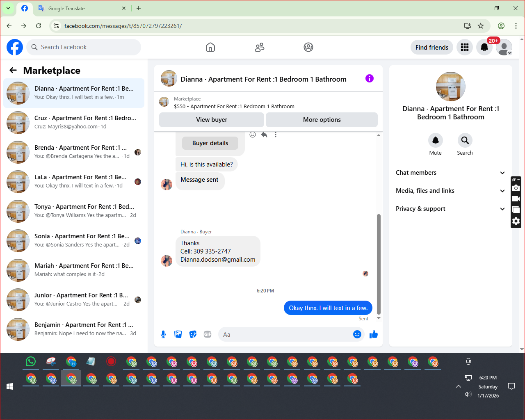Open settings gear on floating capture toolbar
Image resolution: width=525 pixels, height=420 pixels.
[x=516, y=221]
